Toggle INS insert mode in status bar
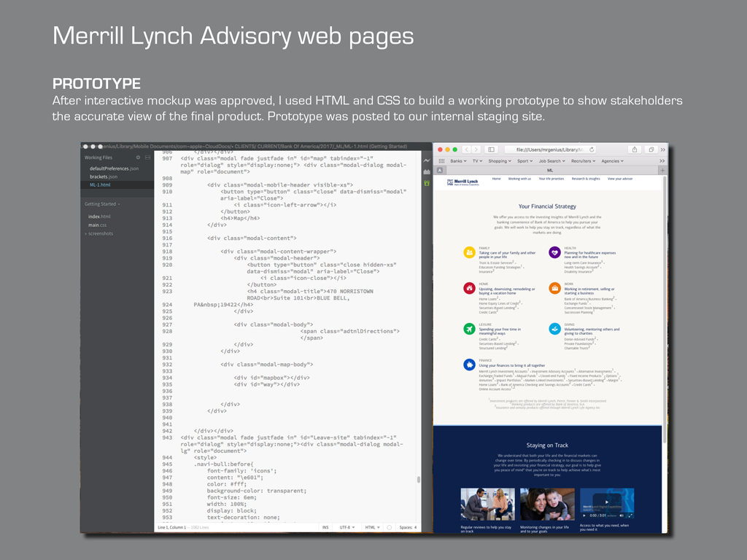The width and height of the screenshot is (747, 560). point(325,527)
